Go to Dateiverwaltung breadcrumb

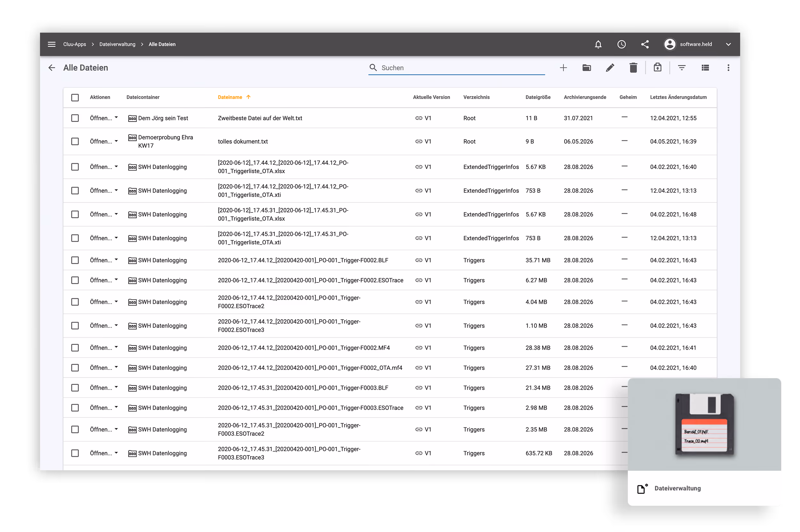coord(117,44)
